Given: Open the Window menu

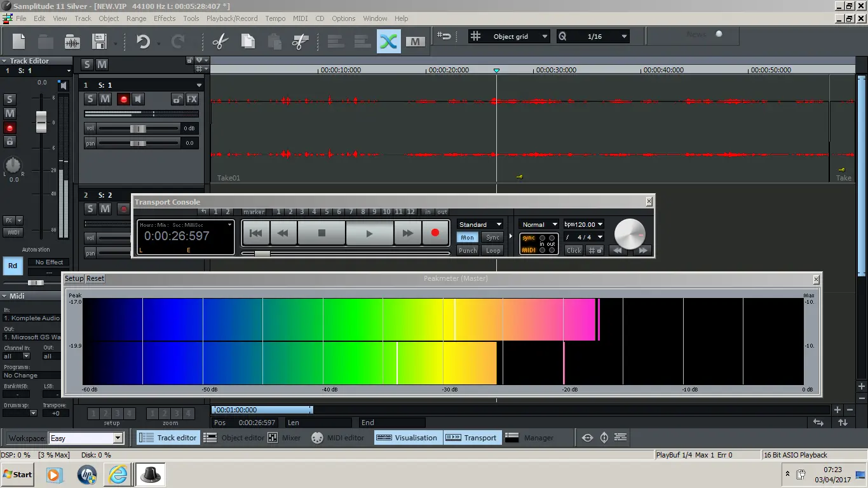Looking at the screenshot, I should click(x=375, y=18).
